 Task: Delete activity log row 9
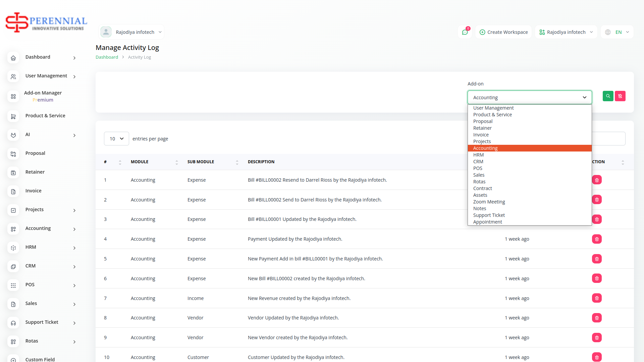tap(597, 338)
